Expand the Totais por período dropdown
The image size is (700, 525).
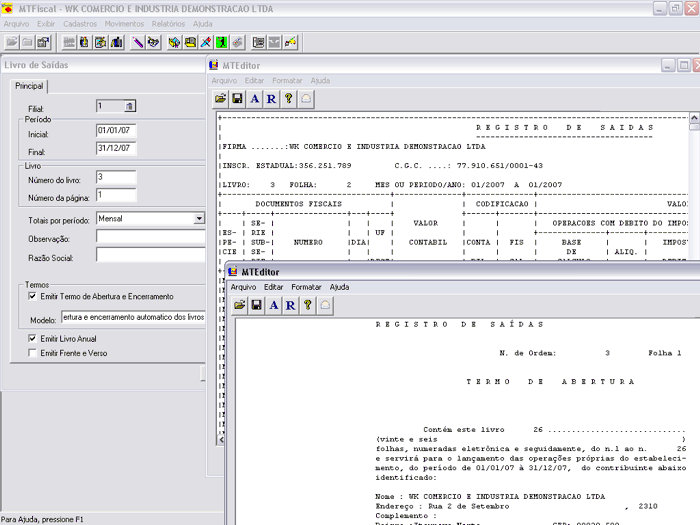point(198,218)
